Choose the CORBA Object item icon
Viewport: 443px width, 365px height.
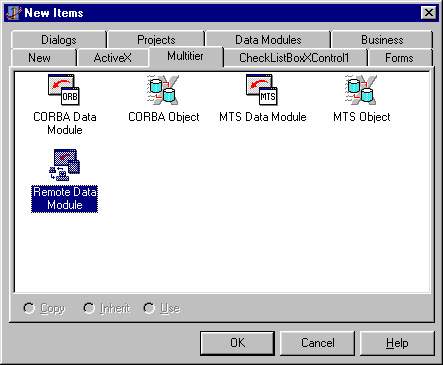click(x=163, y=90)
